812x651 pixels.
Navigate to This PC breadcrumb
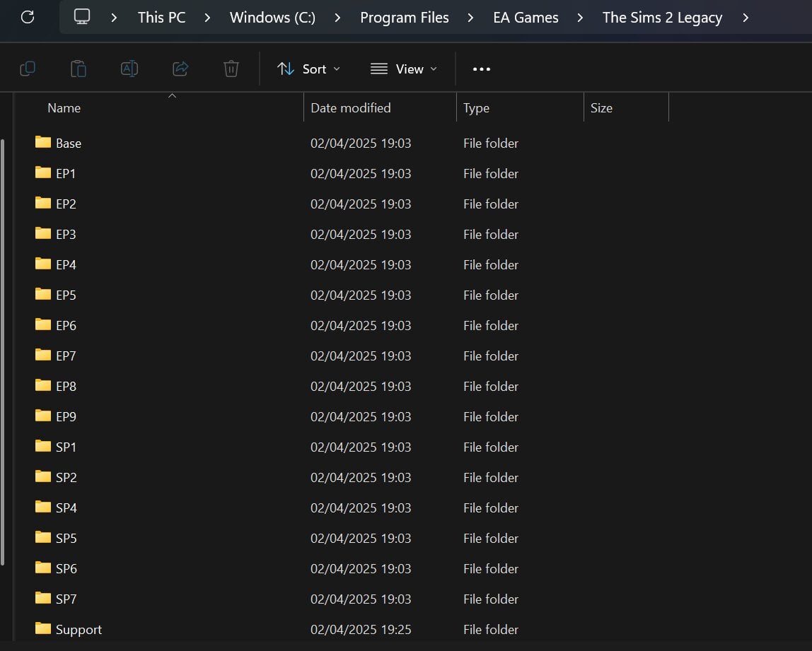(161, 18)
